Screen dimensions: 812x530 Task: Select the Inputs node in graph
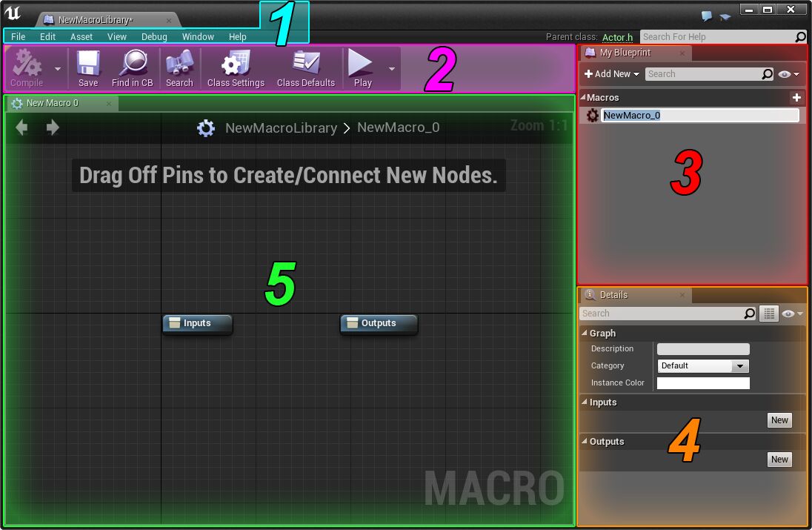point(197,323)
